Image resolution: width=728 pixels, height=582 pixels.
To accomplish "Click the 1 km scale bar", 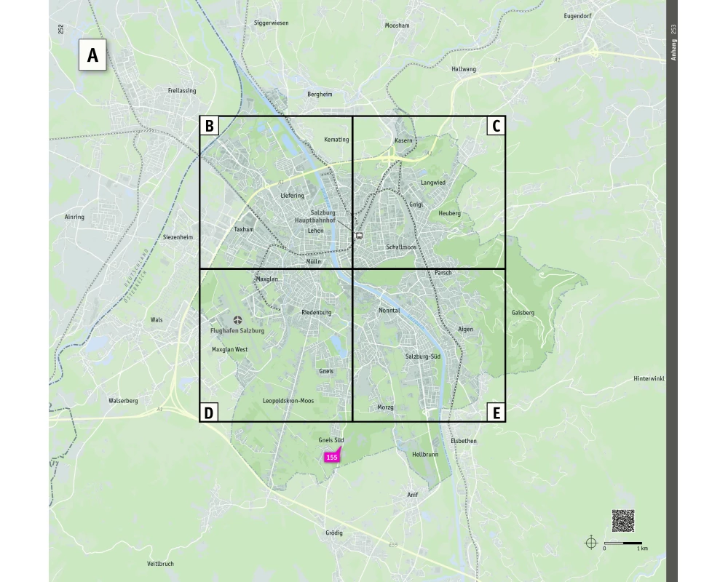I will coord(623,543).
